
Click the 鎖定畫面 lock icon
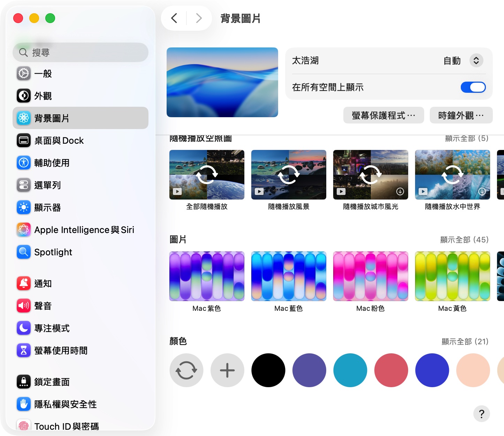(x=24, y=382)
